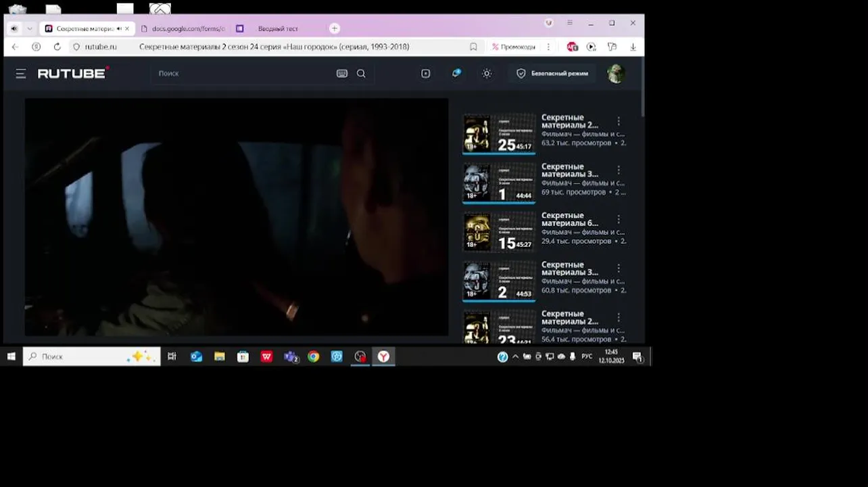
Task: Open the red extension badge icon
Action: coord(573,47)
